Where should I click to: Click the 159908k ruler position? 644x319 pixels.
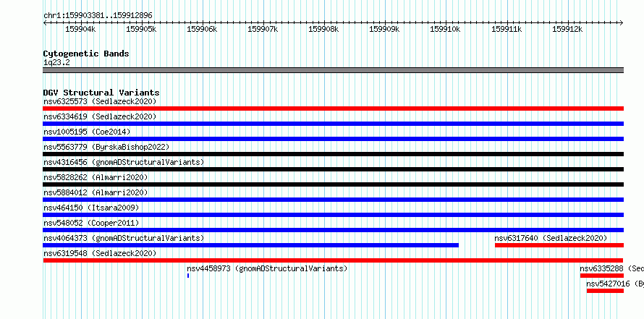coord(323,29)
